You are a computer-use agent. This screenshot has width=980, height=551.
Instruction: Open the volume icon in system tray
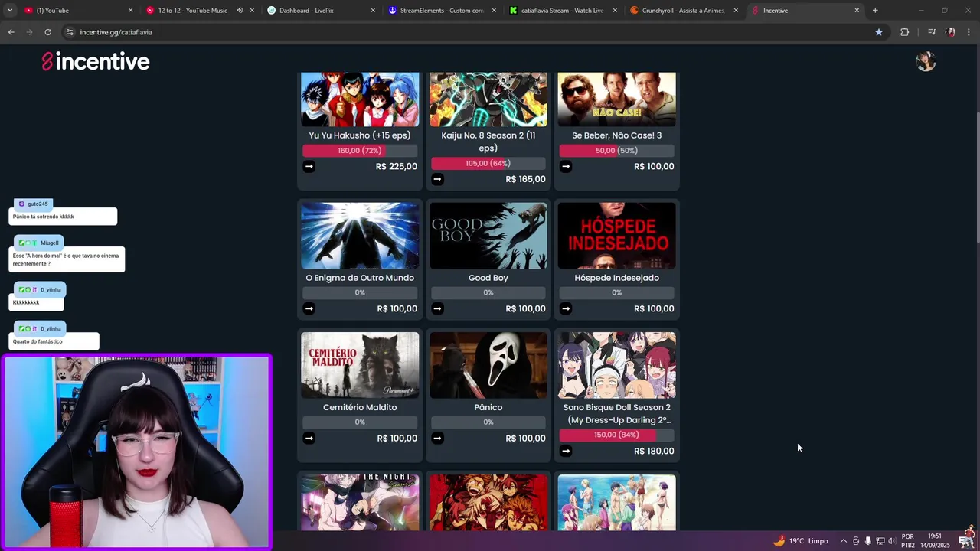(x=891, y=541)
